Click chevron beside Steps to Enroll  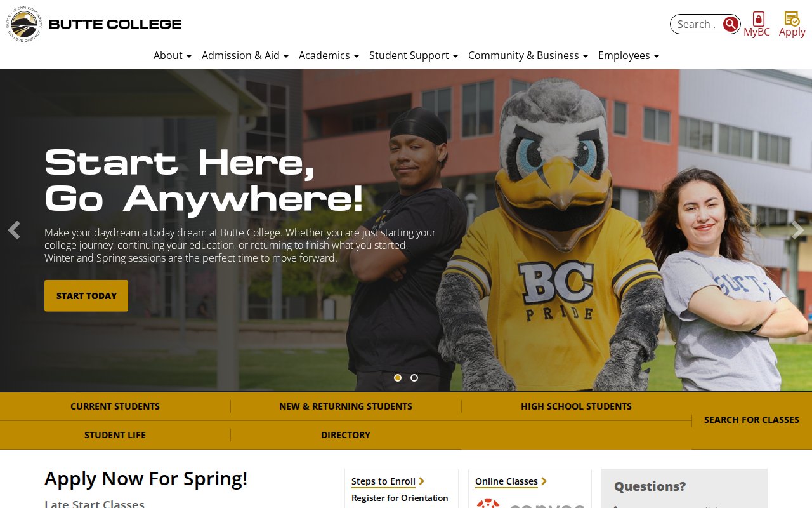(x=422, y=481)
